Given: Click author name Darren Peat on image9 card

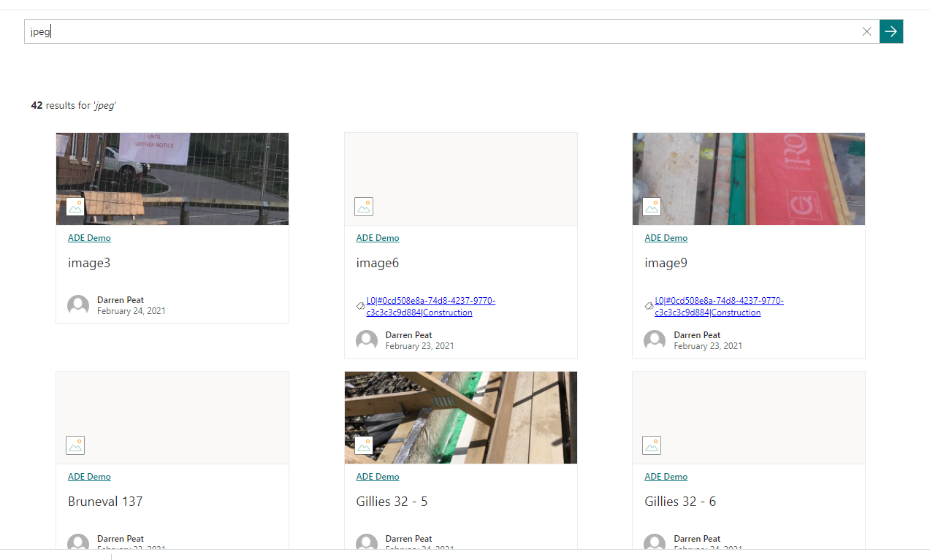Looking at the screenshot, I should click(x=697, y=335).
